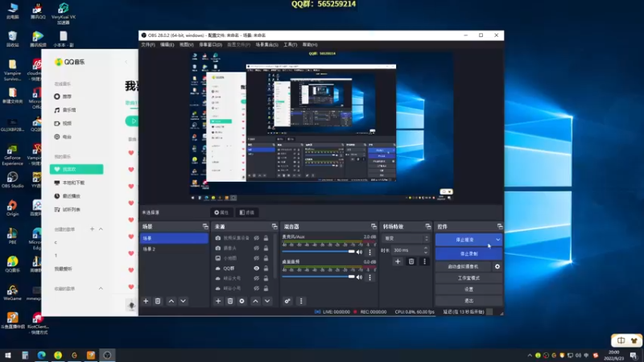Open the 渐变 transition type dropdown
The image size is (644, 362).
coord(407,238)
